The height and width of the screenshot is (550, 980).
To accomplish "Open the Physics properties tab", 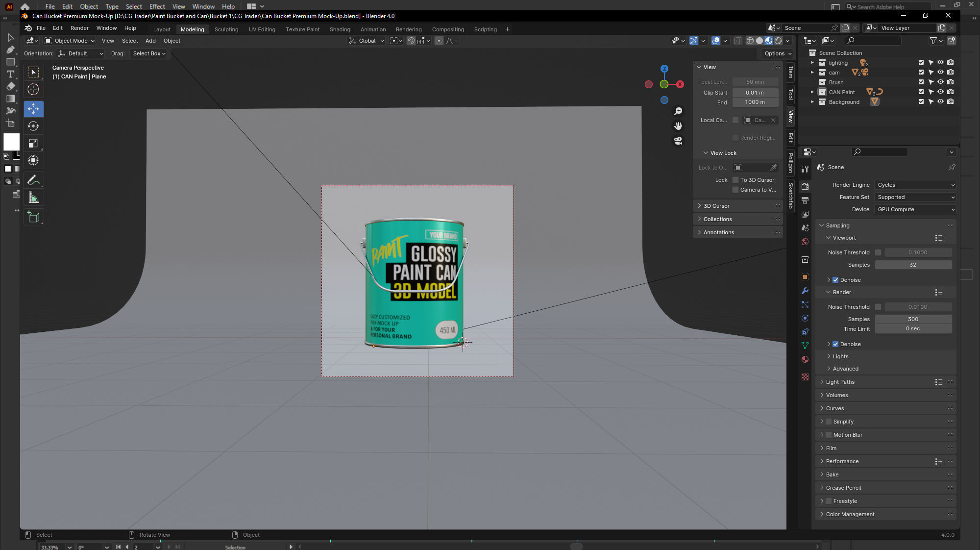I will point(805,318).
